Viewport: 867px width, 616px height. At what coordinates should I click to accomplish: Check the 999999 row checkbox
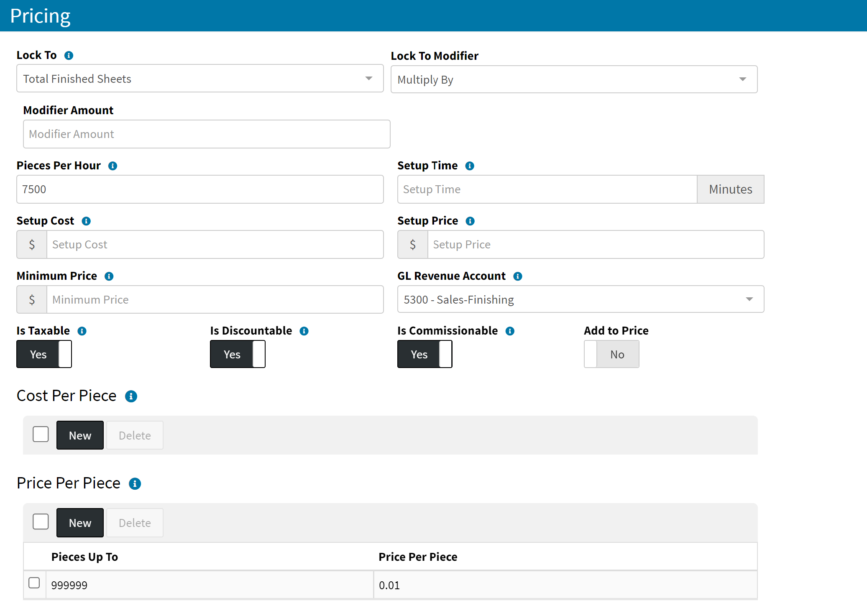(34, 583)
